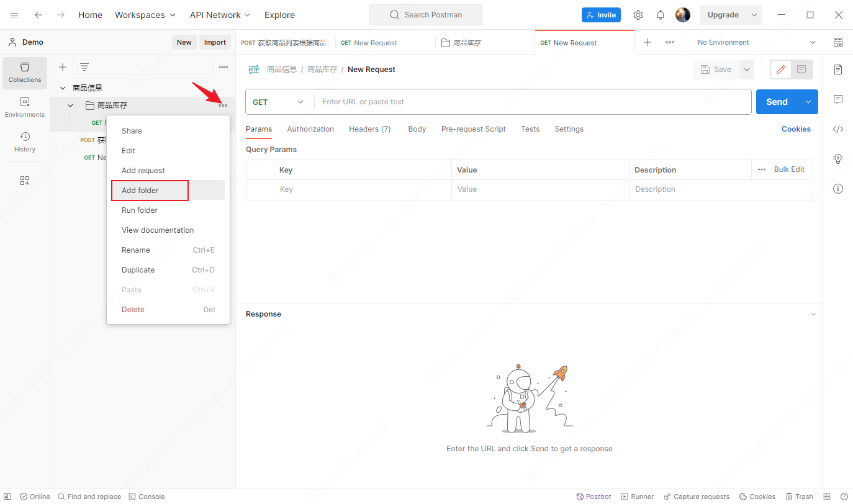Click Bulk Edit in params table
Screen dimensions: 853x504
789,169
